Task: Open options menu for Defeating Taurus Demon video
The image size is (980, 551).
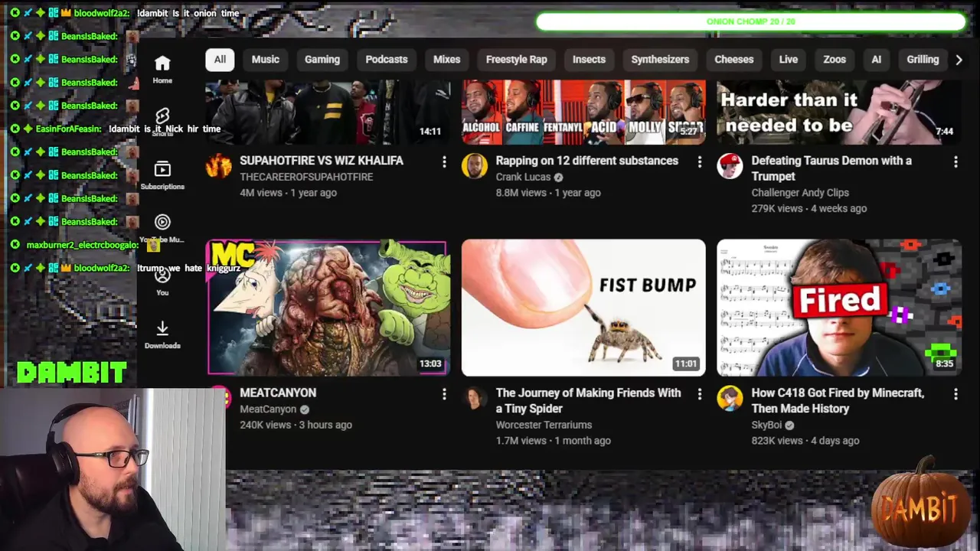Action: [955, 161]
